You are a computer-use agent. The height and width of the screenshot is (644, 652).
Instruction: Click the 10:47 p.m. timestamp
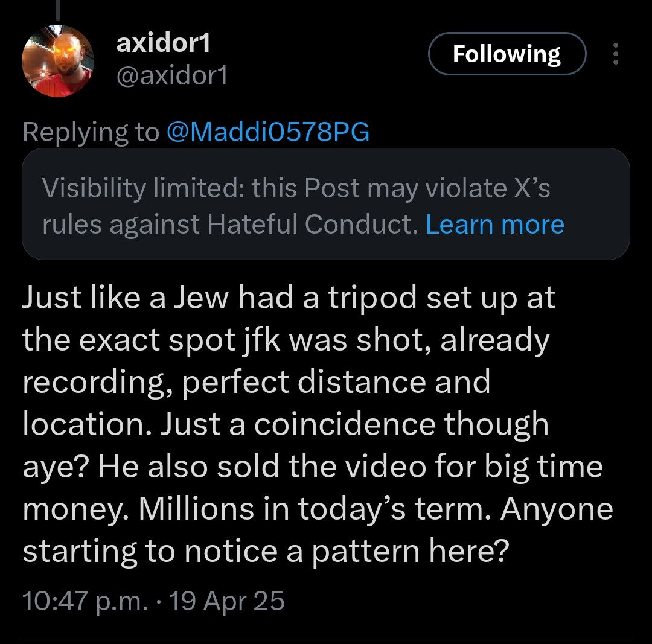point(83,601)
